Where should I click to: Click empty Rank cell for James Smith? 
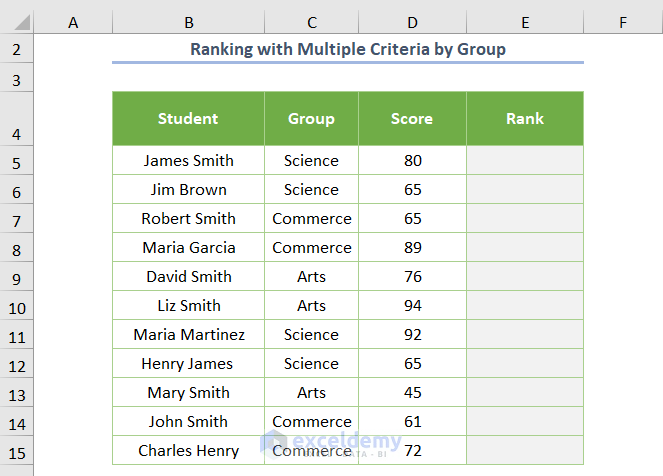click(x=524, y=161)
